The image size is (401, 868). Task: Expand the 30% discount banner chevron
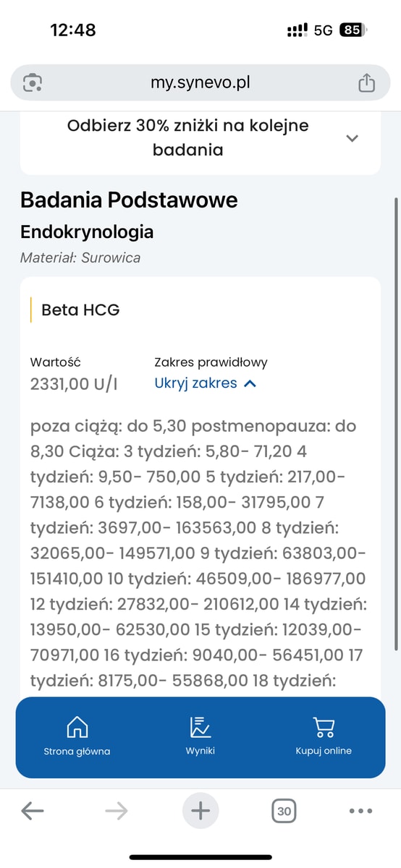(x=353, y=138)
